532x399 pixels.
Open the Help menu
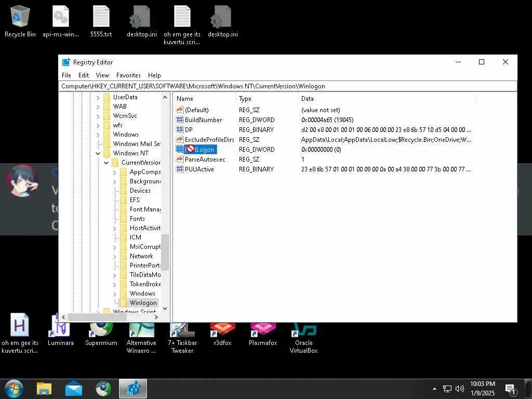coord(154,75)
